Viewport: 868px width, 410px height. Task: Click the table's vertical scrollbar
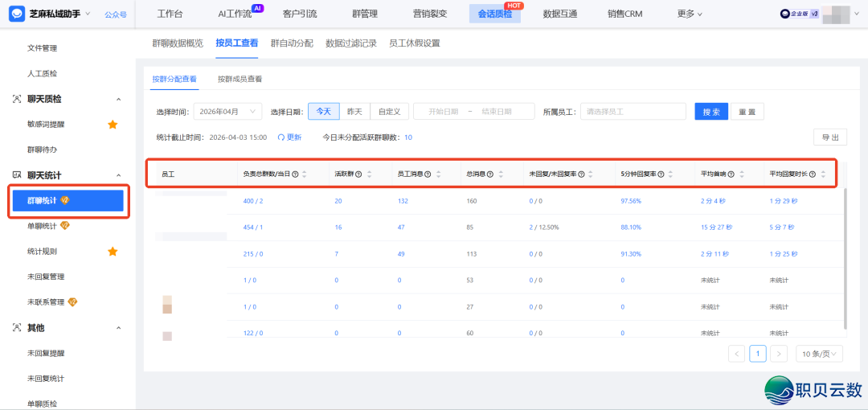tap(844, 257)
